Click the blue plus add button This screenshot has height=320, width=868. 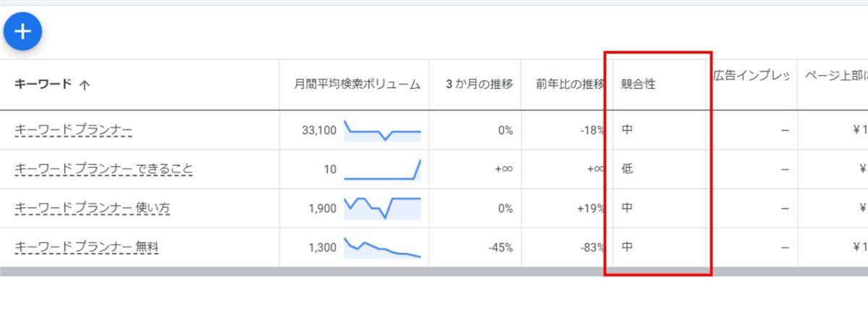click(22, 31)
